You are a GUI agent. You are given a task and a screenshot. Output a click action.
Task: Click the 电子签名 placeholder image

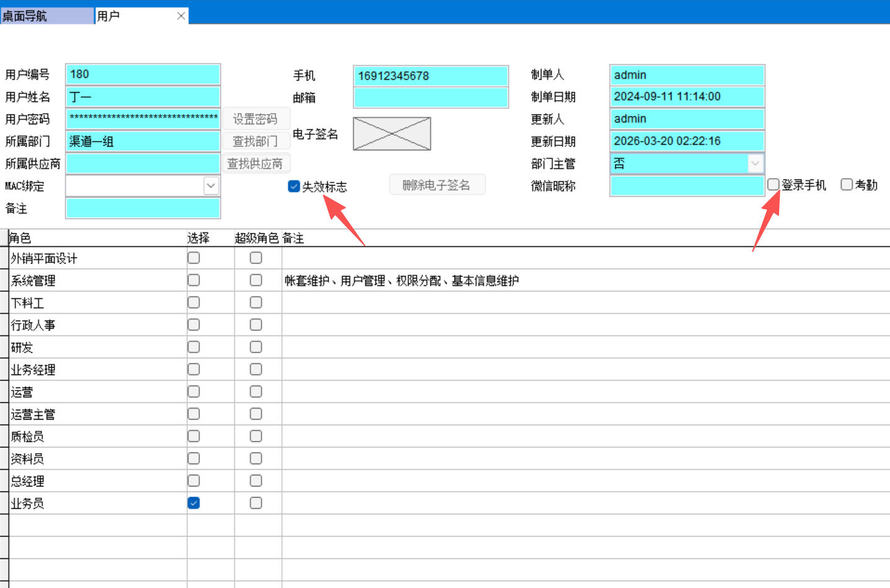point(391,134)
